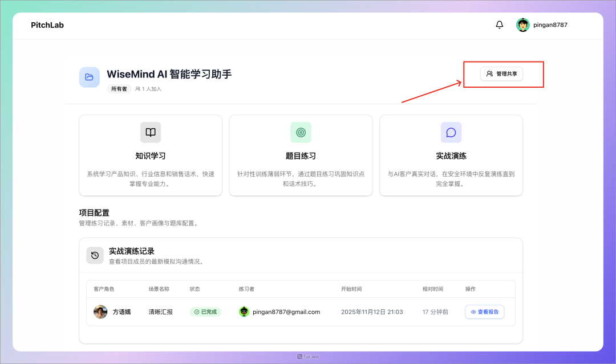Click the target icon on 题目练习 card
The image size is (616, 364).
pyautogui.click(x=301, y=132)
